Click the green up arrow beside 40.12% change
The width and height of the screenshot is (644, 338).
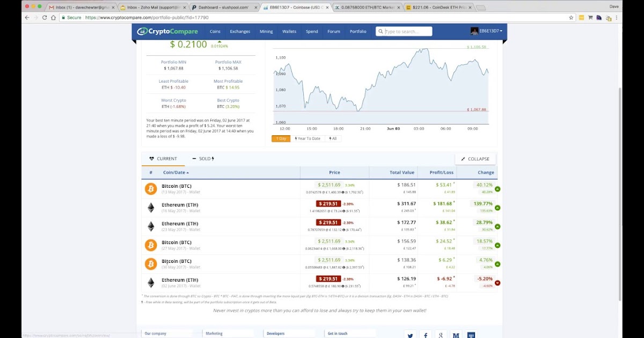click(497, 189)
